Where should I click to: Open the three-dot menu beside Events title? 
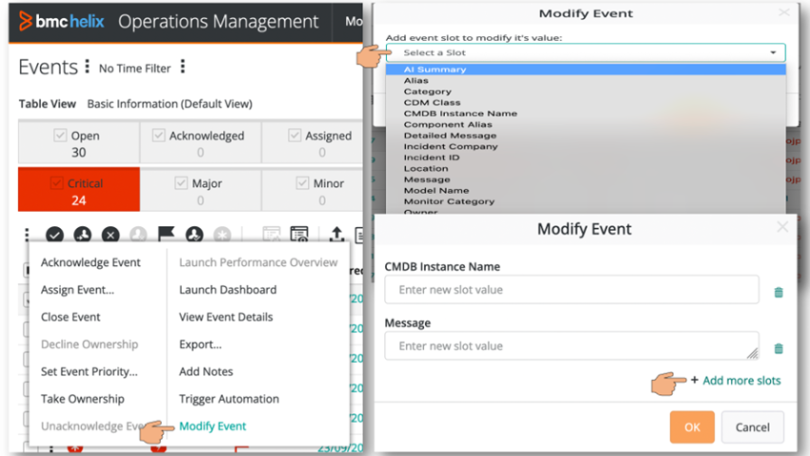(88, 68)
